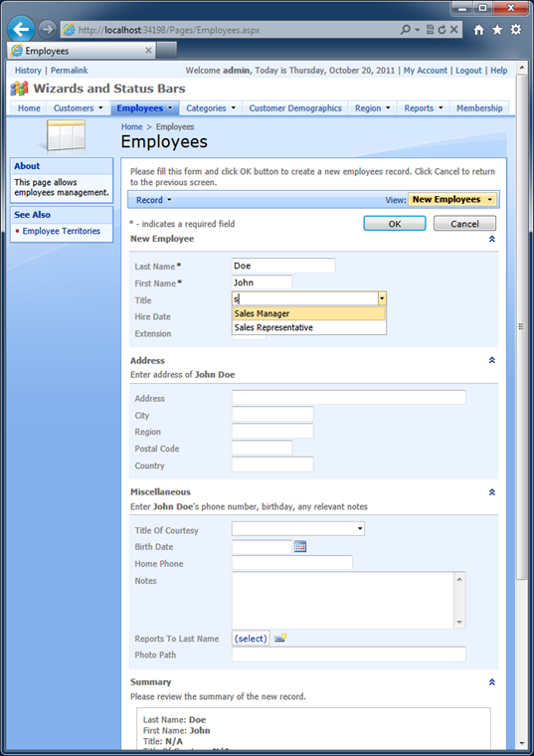Screen dimensions: 534x756
Task: Click the search magnifier in address bar
Action: click(406, 30)
